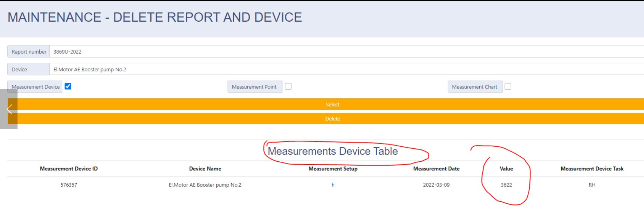This screenshot has width=644, height=217.
Task: Click the Value column header
Action: (506, 169)
